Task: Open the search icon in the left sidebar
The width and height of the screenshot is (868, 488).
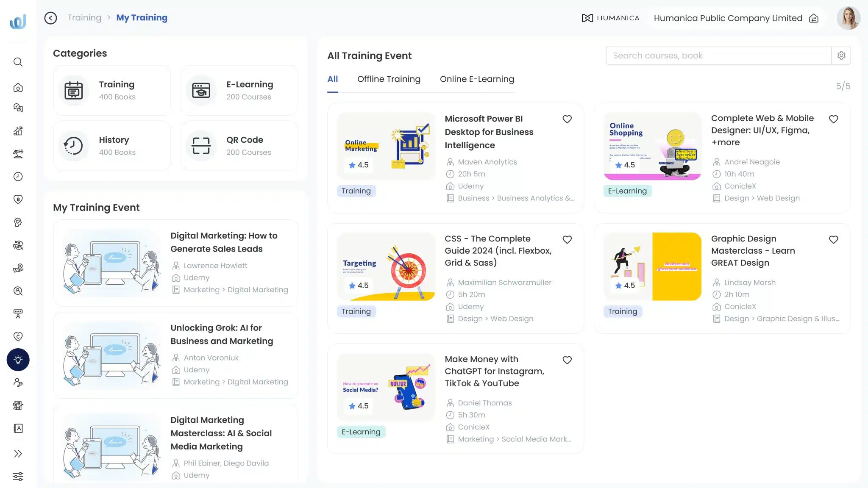Action: [18, 62]
